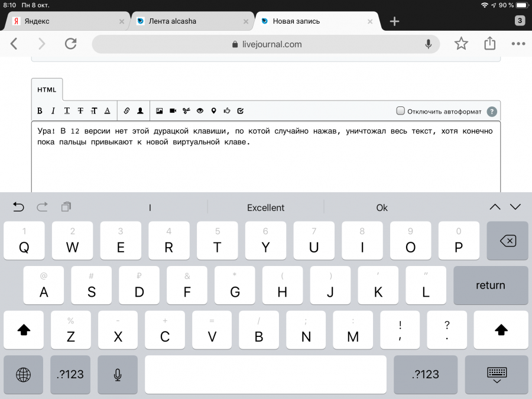
Task: Insert an LJ-cut with the scissors icon
Action: click(186, 111)
